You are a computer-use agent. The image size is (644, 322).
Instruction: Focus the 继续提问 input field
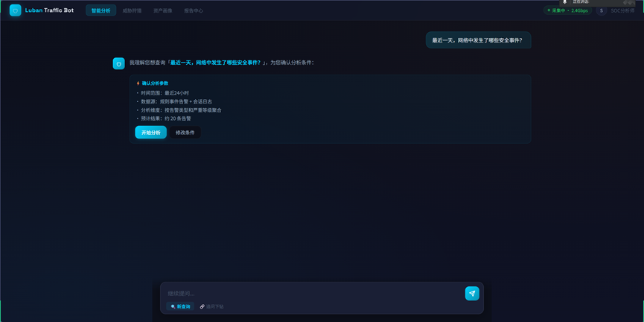(313, 293)
